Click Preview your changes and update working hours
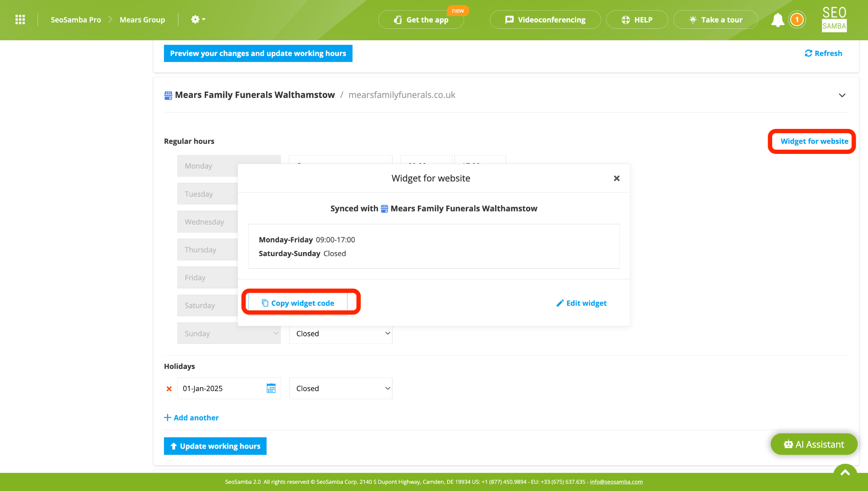Viewport: 868px width, 491px height. [x=258, y=53]
